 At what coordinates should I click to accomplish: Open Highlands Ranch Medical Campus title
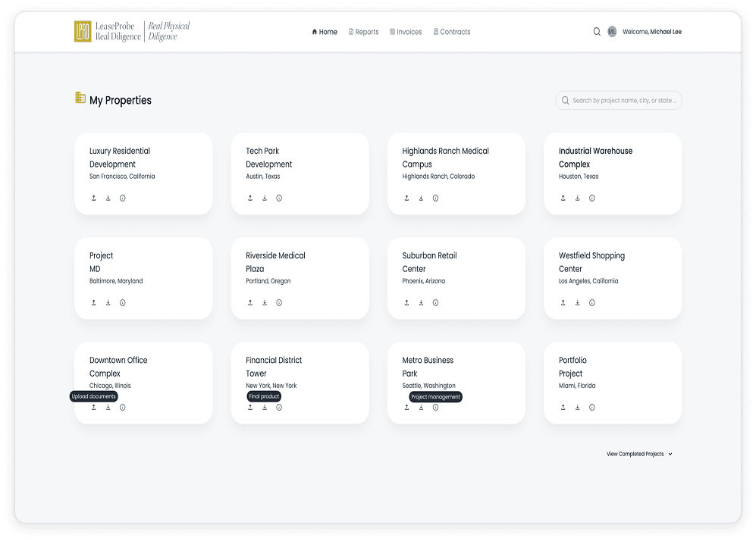pyautogui.click(x=446, y=158)
